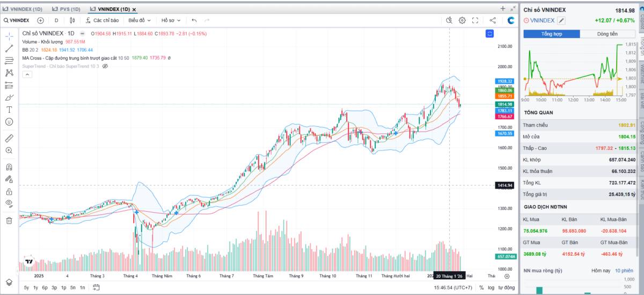The image size is (644, 295).
Task: Select the Text annotation tool
Action: 9,110
